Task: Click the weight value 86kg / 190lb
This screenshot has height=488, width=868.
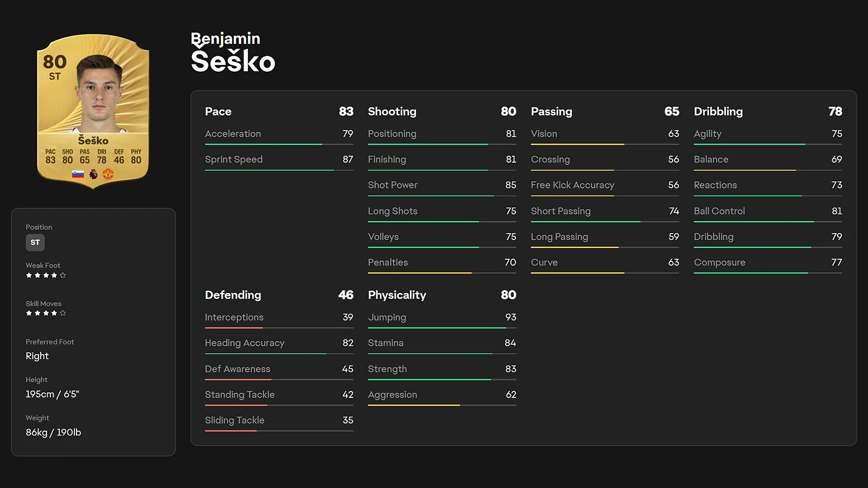Action: pyautogui.click(x=53, y=432)
